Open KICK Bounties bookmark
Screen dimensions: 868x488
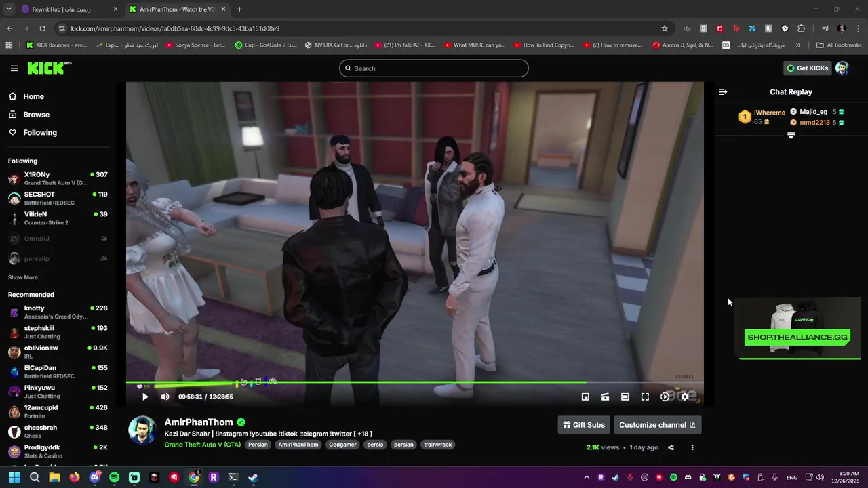(56, 45)
